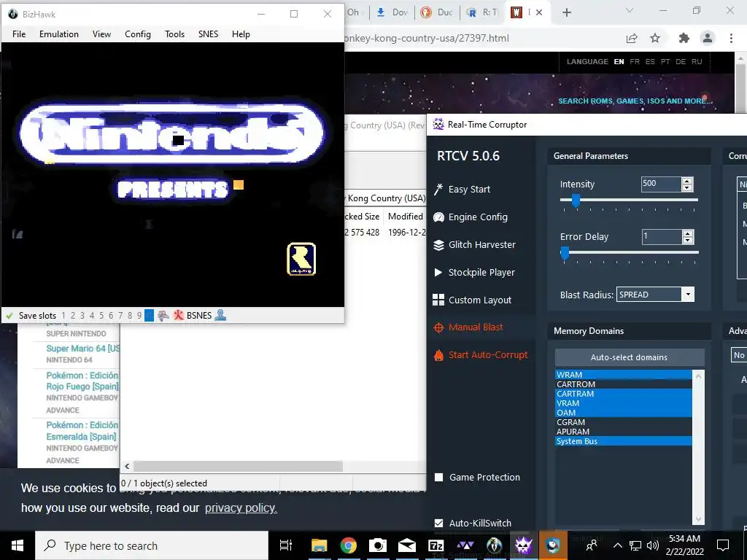The width and height of the screenshot is (747, 560).
Task: Toggle Auto-KillSwitch checkbox
Action: point(438,523)
